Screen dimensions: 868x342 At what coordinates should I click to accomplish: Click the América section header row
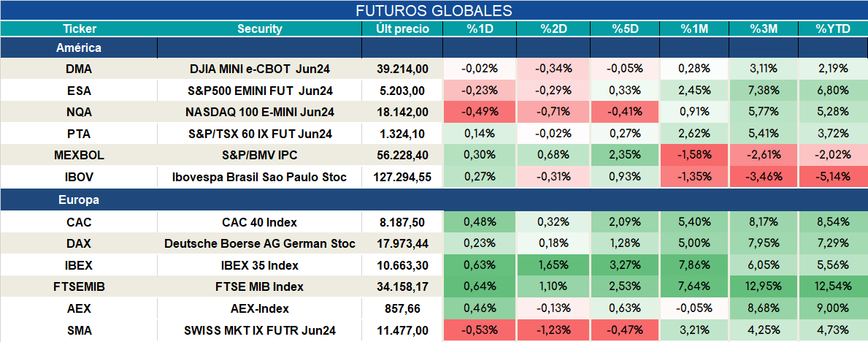click(434, 48)
